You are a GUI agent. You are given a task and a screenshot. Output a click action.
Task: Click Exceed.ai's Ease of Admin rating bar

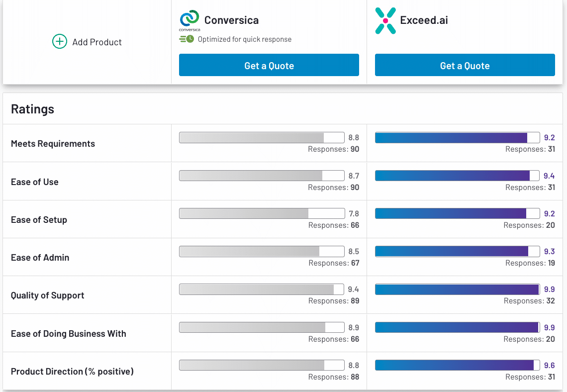click(458, 251)
